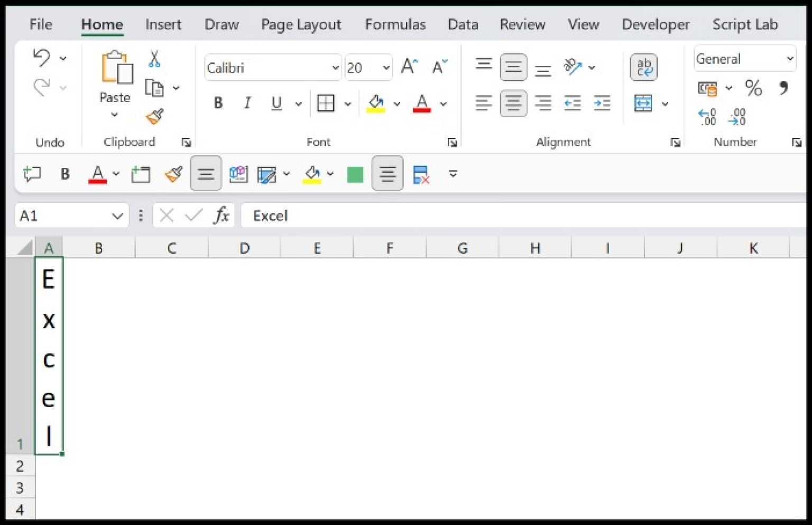Image resolution: width=812 pixels, height=525 pixels.
Task: Open the Font name dropdown
Action: (335, 68)
